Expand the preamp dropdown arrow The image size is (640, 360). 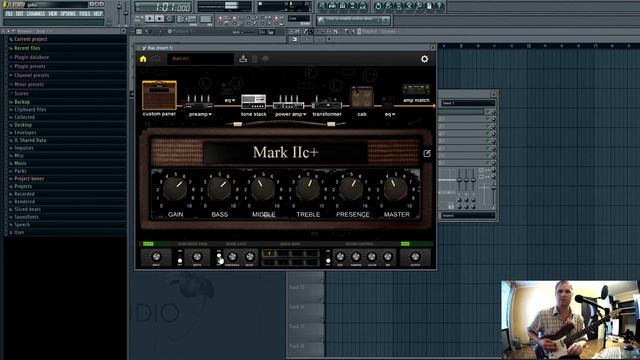(x=210, y=114)
